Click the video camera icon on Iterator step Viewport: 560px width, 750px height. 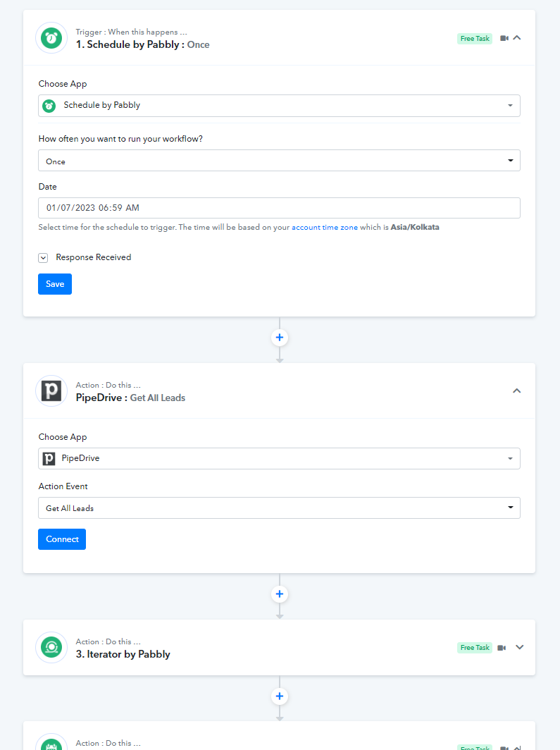coord(502,648)
